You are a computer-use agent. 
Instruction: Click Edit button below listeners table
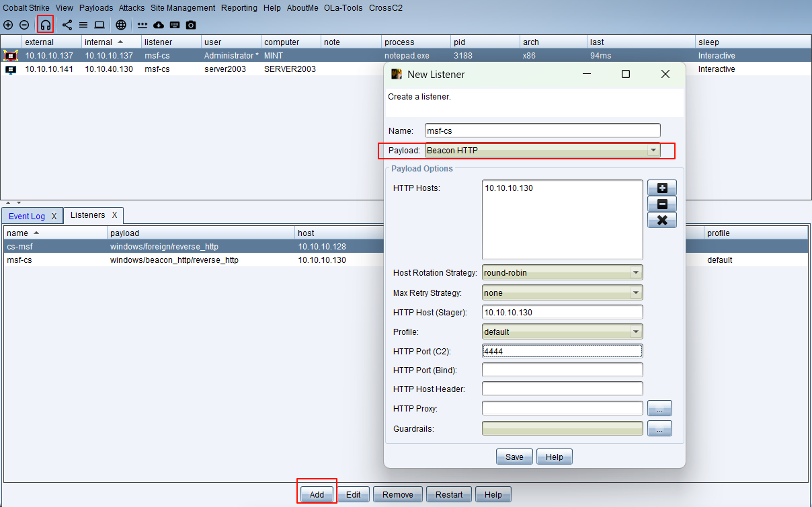tap(354, 495)
